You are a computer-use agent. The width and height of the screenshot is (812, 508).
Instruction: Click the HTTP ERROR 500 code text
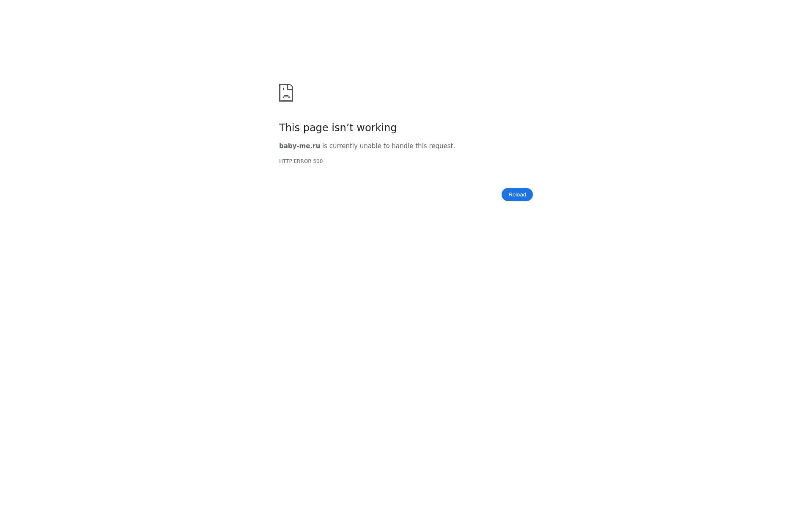pyautogui.click(x=301, y=161)
